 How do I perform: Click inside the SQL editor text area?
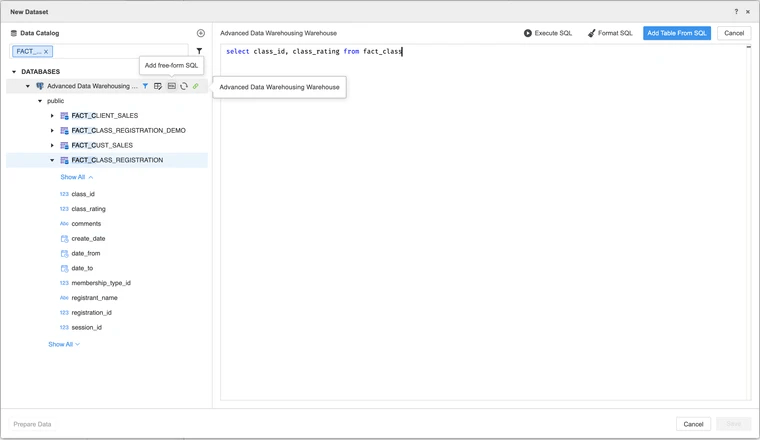[x=485, y=220]
